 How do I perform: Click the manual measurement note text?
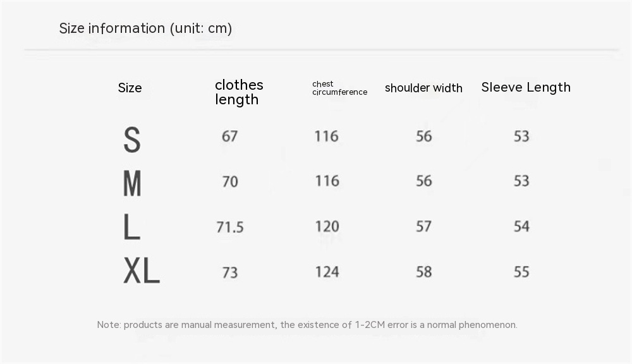[307, 325]
